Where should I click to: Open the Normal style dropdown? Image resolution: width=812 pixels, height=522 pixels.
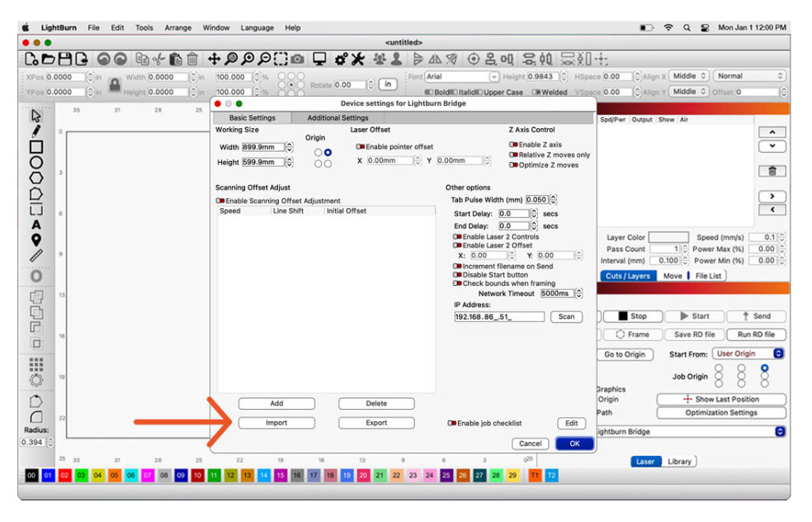[749, 76]
